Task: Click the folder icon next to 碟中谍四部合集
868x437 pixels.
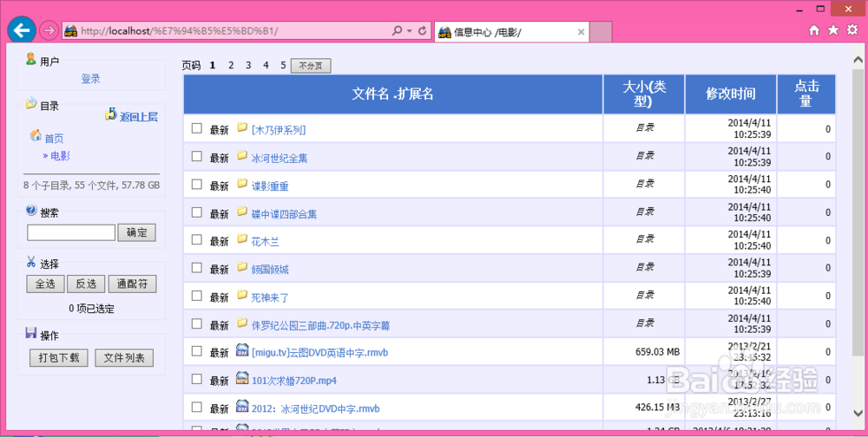Action: pyautogui.click(x=242, y=212)
